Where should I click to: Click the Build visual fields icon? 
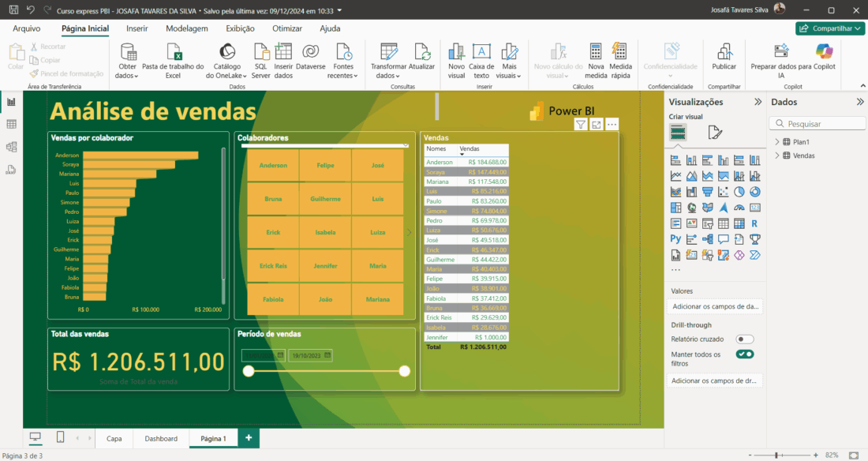(678, 133)
